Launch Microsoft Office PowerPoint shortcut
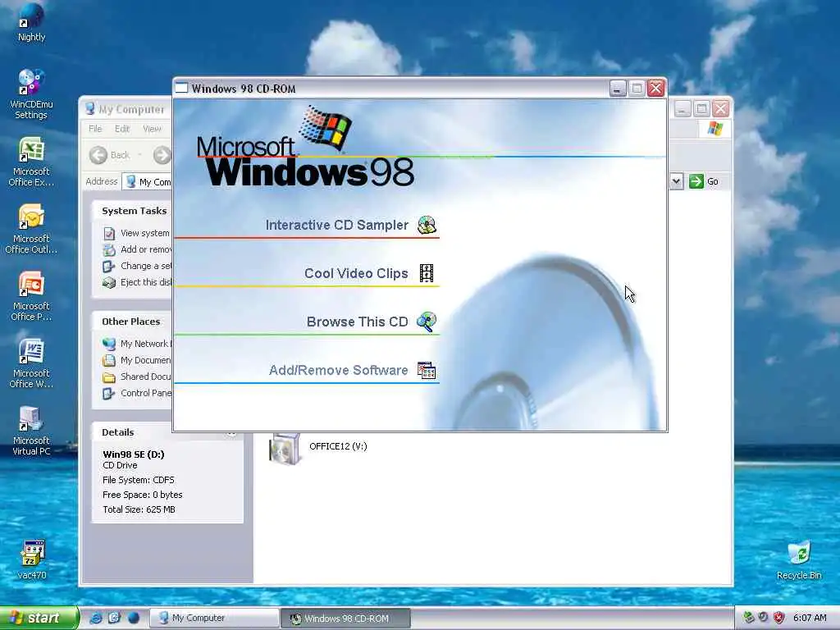Viewport: 840px width, 630px height. pos(31,296)
